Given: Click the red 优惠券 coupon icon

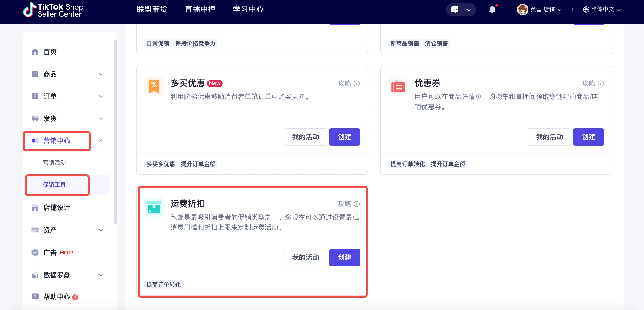Looking at the screenshot, I should click(398, 86).
